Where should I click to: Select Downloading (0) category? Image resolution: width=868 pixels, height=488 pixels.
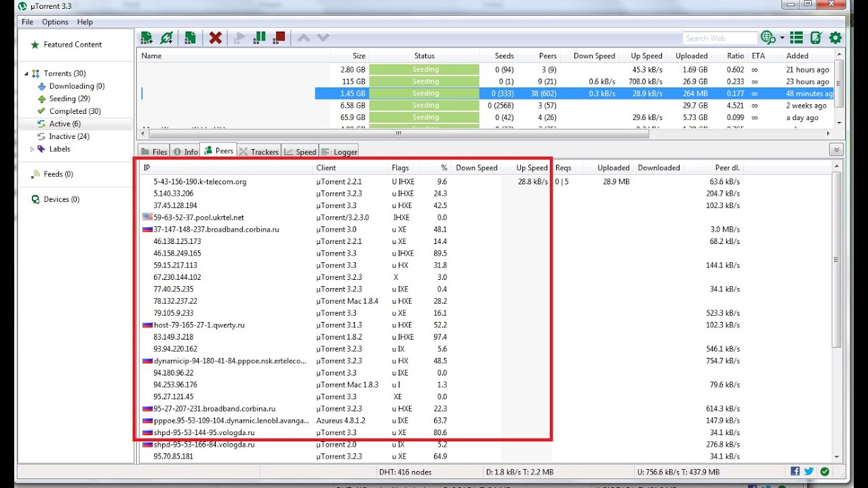(77, 86)
